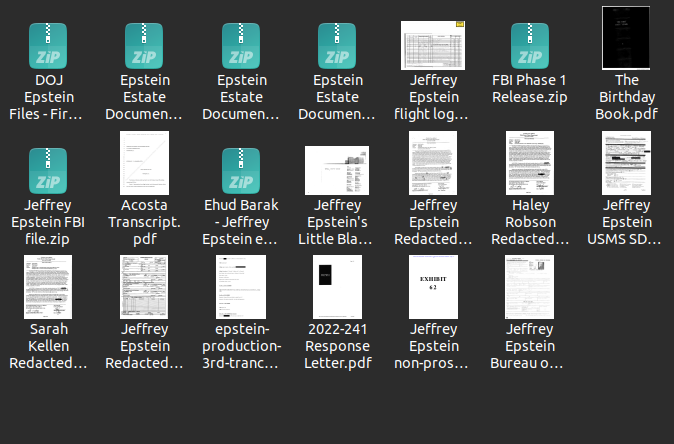Image resolution: width=674 pixels, height=444 pixels.
Task: Select the Jeffrey Epstein FBI file.zip icon
Action: (x=48, y=171)
